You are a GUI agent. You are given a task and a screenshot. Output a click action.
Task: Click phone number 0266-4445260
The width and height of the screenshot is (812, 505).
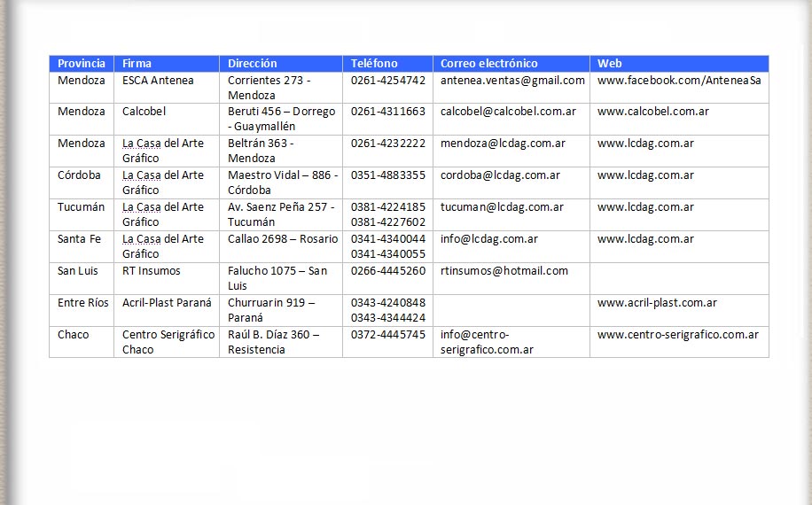(x=387, y=271)
